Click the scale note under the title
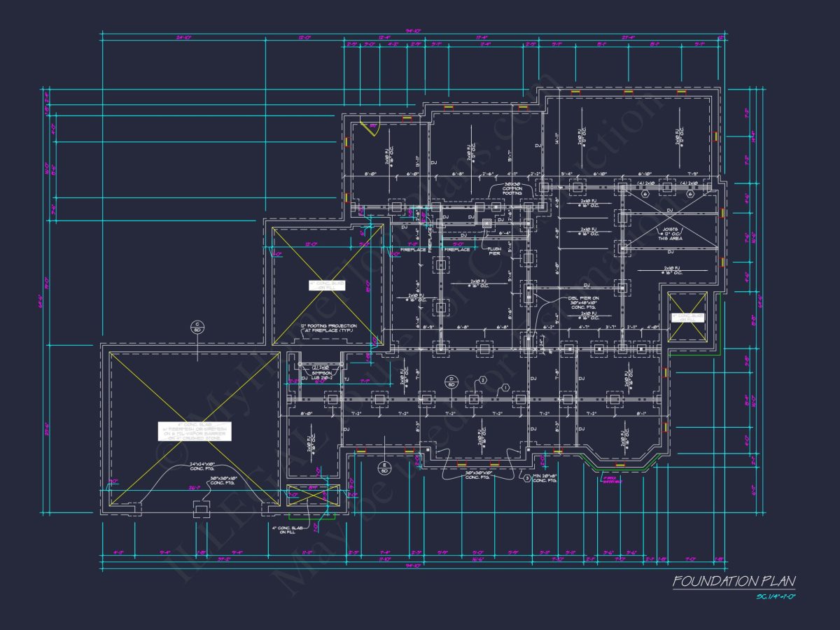 (x=777, y=596)
